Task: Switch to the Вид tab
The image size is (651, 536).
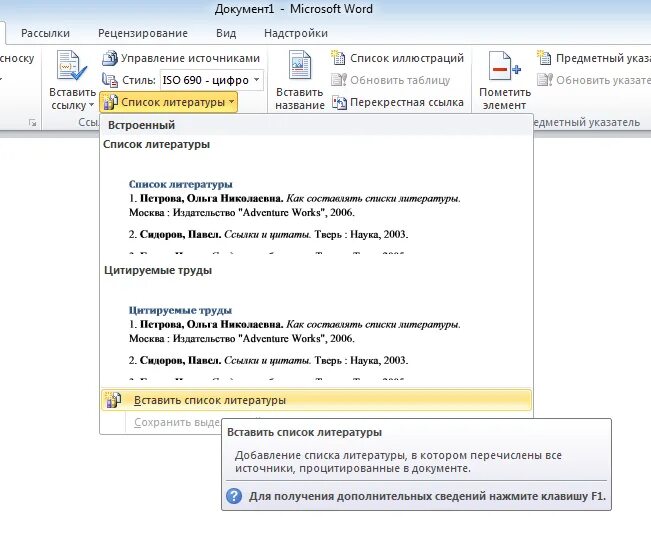Action: [226, 33]
